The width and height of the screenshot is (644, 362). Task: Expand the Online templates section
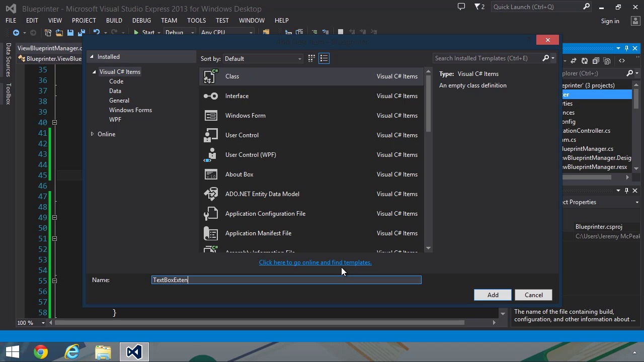(92, 134)
